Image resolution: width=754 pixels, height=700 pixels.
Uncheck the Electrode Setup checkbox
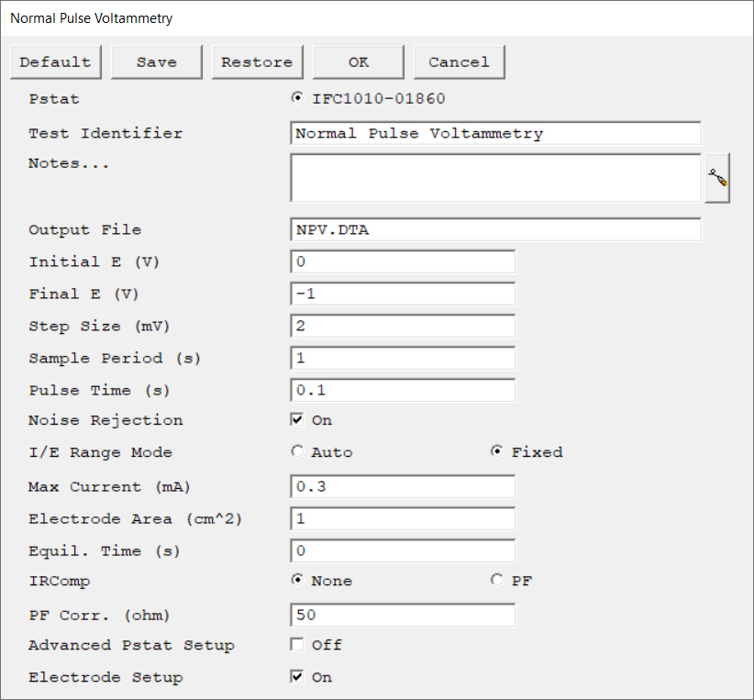coord(296,677)
